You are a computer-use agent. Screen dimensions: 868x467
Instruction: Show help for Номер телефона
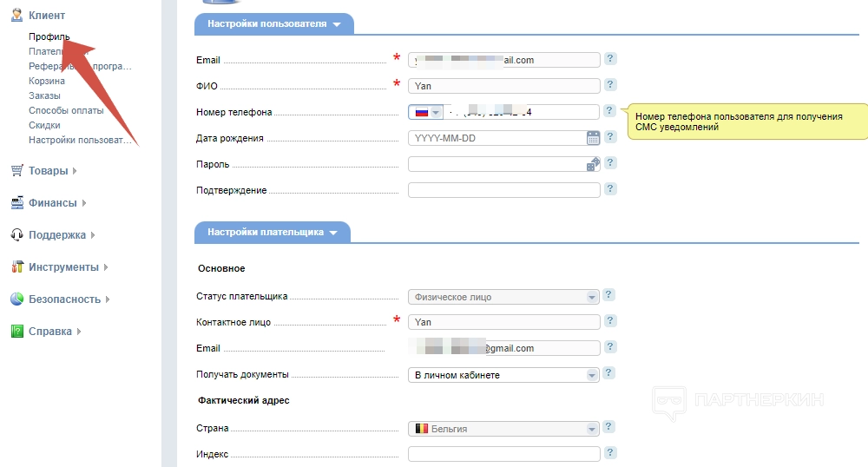point(609,110)
